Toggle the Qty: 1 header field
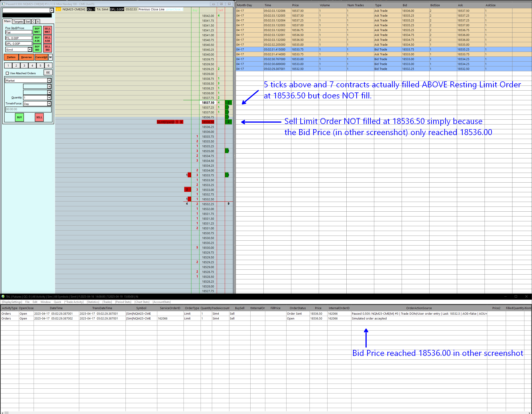The image size is (532, 414). 91,9
